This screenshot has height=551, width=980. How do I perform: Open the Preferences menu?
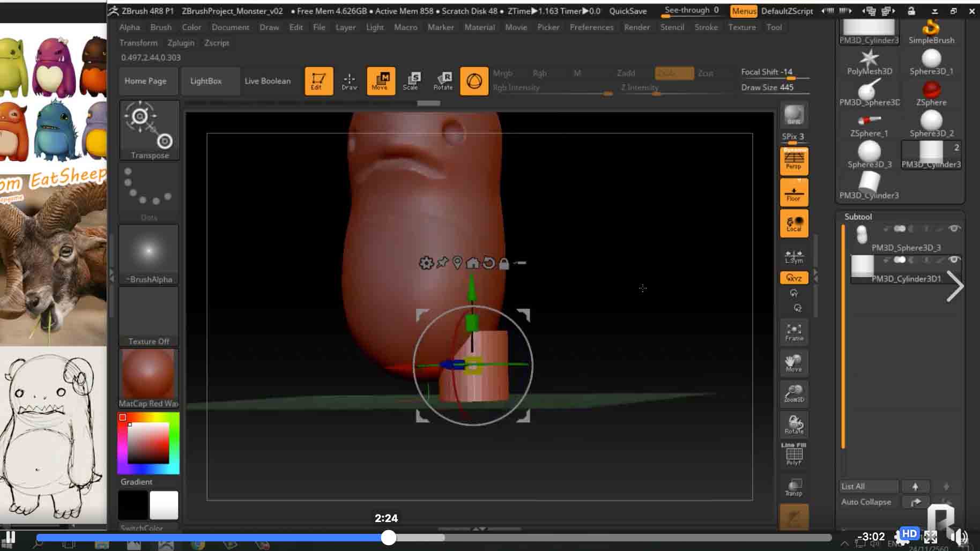point(591,27)
